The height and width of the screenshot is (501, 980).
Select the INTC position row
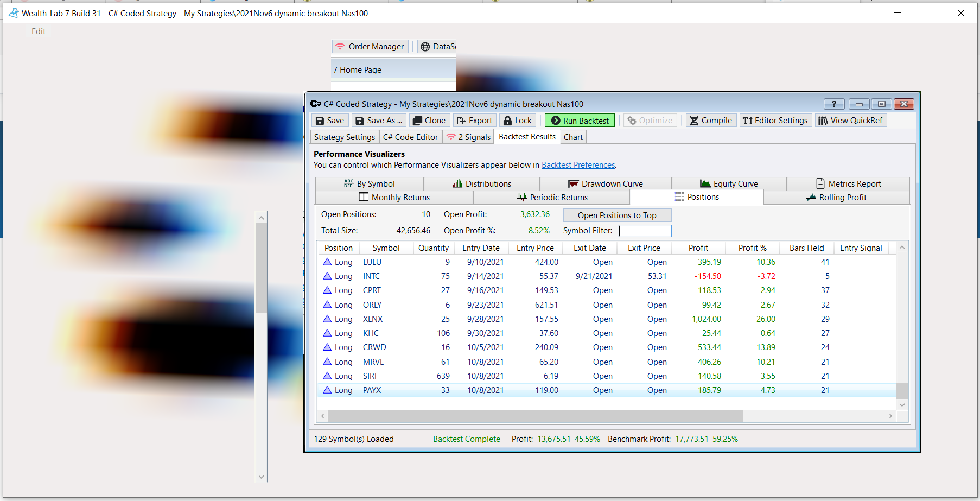tap(607, 276)
